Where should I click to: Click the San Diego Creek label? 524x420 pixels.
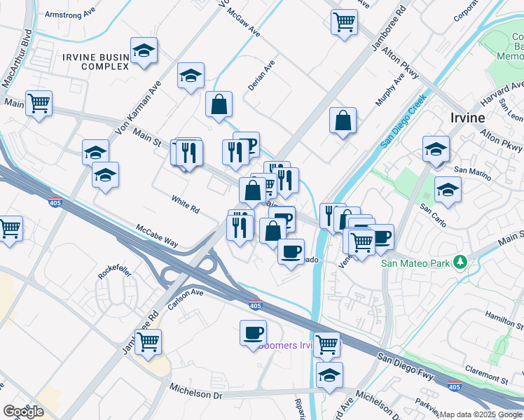click(404, 121)
